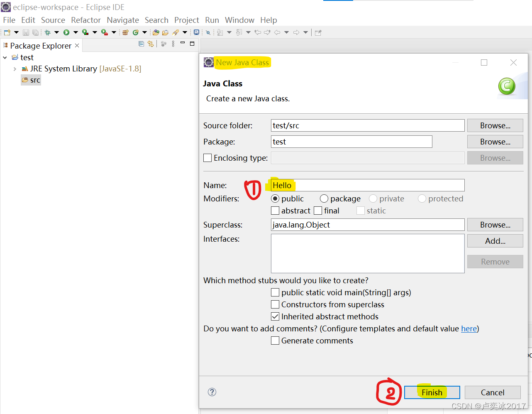Click the Run External Tools icon
The width and height of the screenshot is (532, 414).
click(105, 32)
